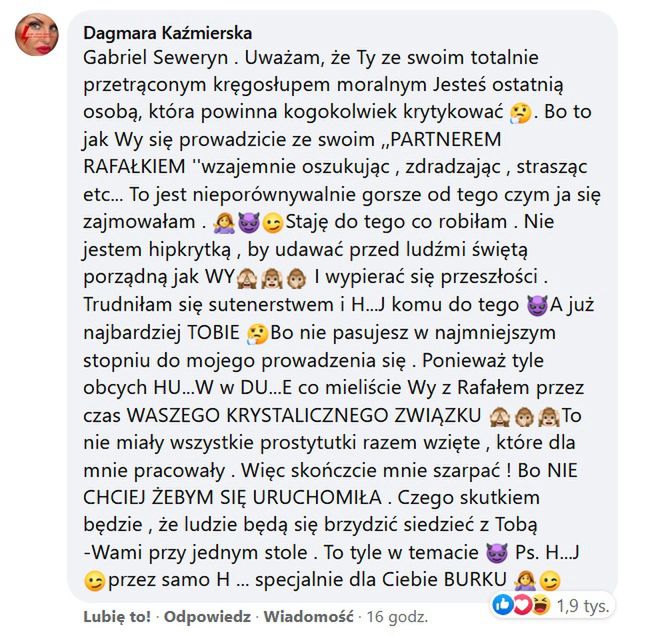Click the laughing Haha reaction icon
659x637 pixels.
540,605
